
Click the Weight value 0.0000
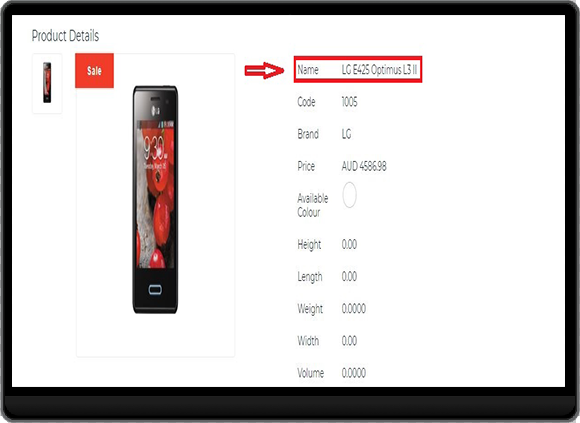[x=354, y=309]
